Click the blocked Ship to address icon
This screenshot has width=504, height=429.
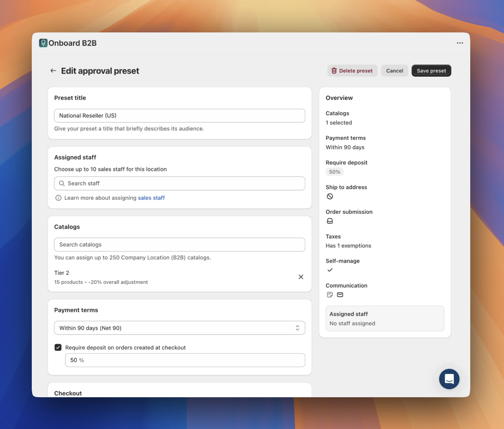(x=330, y=196)
